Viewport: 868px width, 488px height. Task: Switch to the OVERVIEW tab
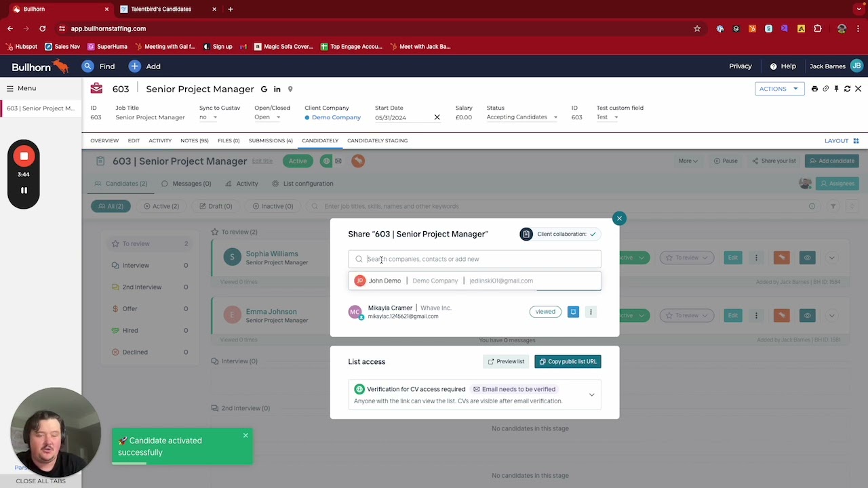104,141
